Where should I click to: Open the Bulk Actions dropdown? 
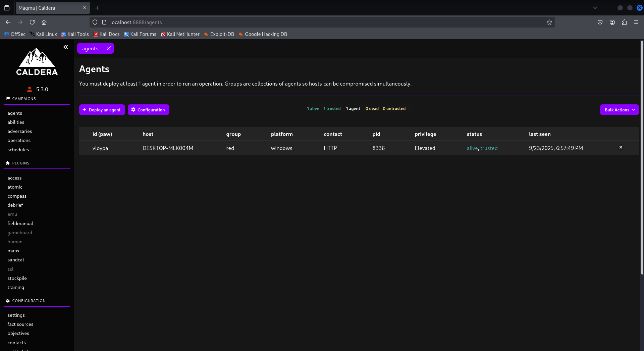pyautogui.click(x=619, y=110)
